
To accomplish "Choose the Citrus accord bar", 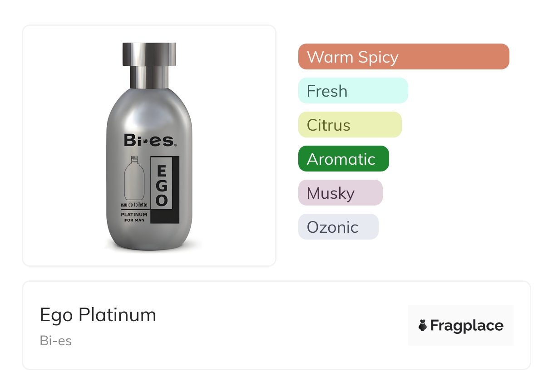I will point(350,125).
